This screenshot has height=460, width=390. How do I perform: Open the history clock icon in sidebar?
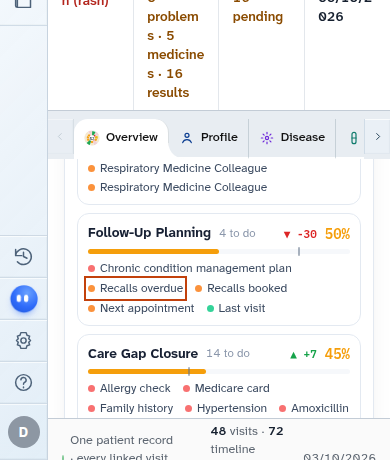23,257
